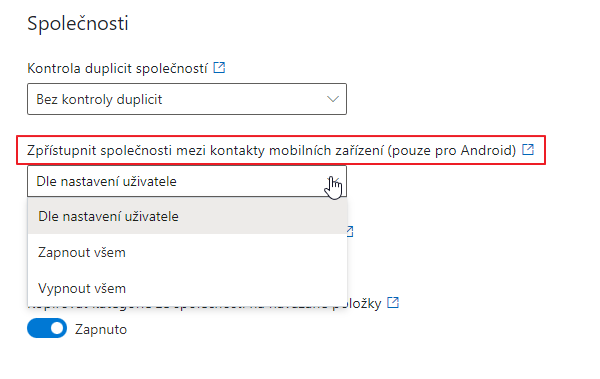Open help link beside Kontrola duplicit společností
The image size is (600, 379).
[x=219, y=68]
